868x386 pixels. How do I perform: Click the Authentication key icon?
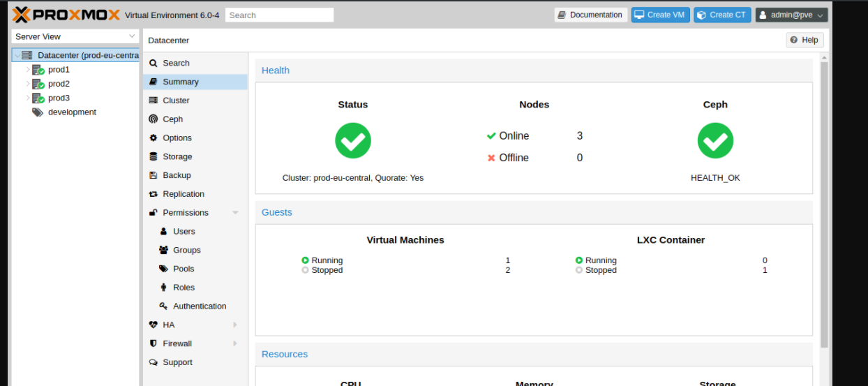click(164, 306)
